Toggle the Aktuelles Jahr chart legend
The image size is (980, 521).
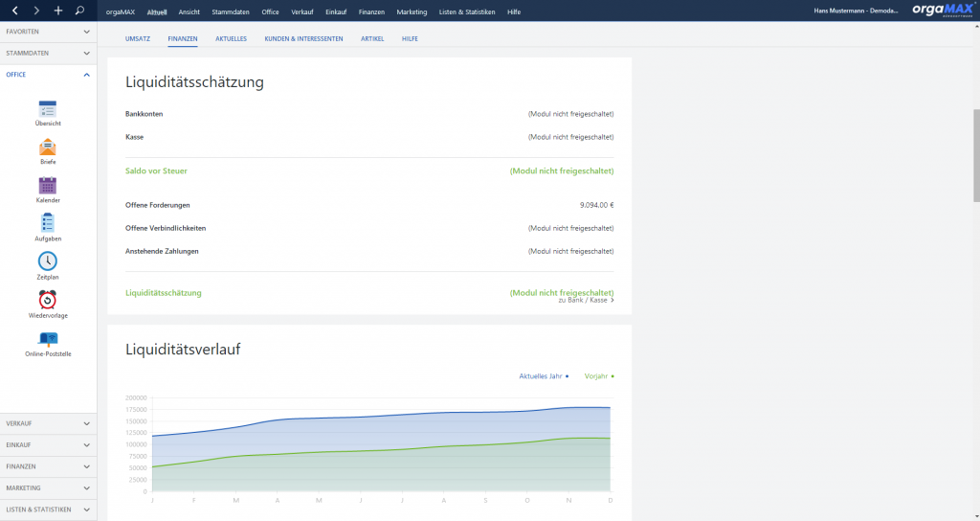click(x=544, y=375)
